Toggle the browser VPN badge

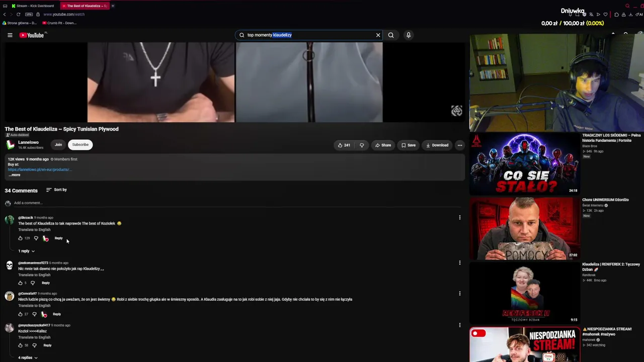(29, 14)
